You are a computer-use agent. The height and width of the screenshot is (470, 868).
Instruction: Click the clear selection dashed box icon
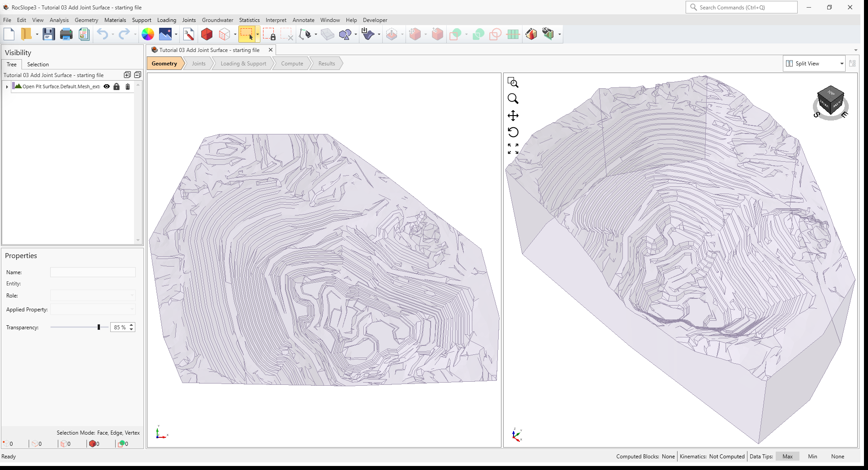[x=287, y=34]
